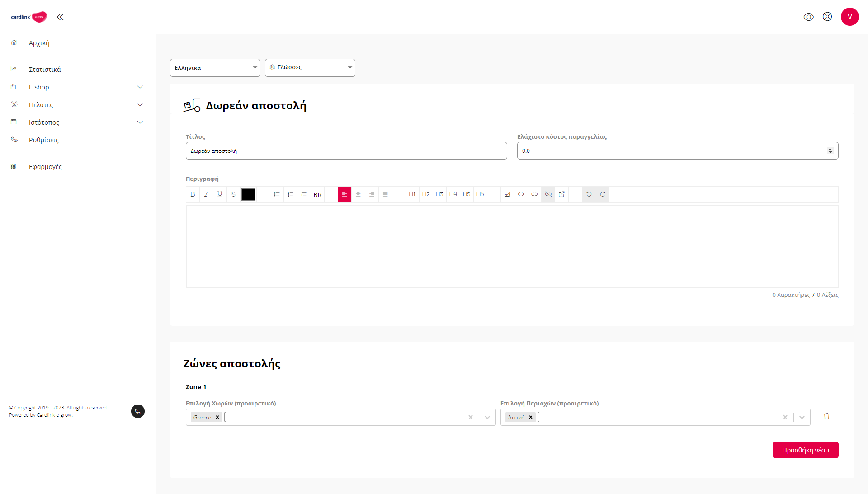Viewport: 868px width, 494px height.
Task: Click the undo icon in editor
Action: point(589,194)
